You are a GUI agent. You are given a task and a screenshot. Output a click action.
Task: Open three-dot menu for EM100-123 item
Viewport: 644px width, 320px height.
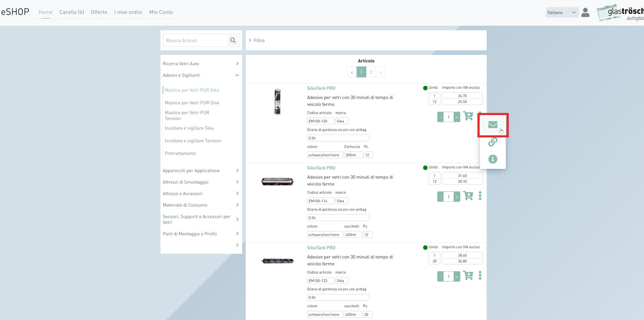point(480,275)
